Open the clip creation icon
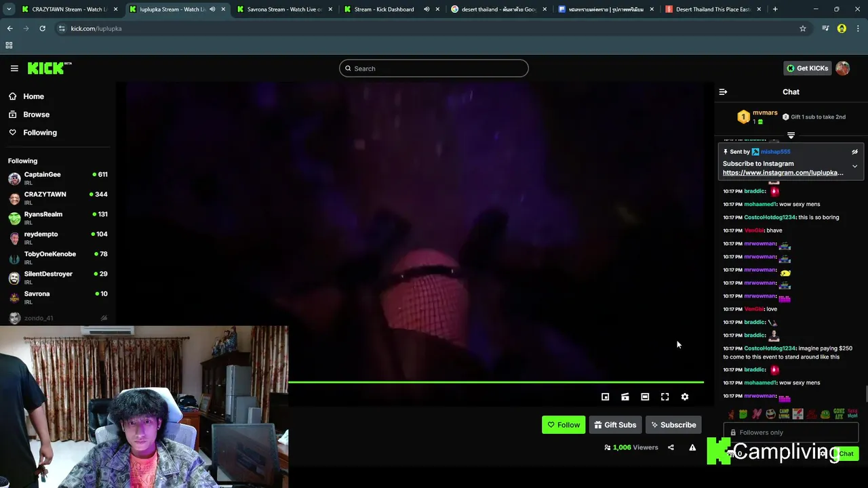868x488 pixels. click(x=625, y=397)
